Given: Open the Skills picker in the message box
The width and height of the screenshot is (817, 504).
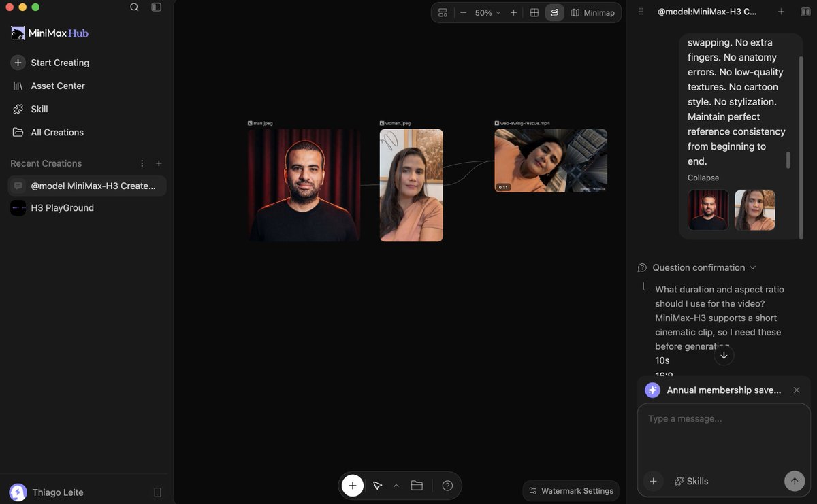Looking at the screenshot, I should pos(692,481).
